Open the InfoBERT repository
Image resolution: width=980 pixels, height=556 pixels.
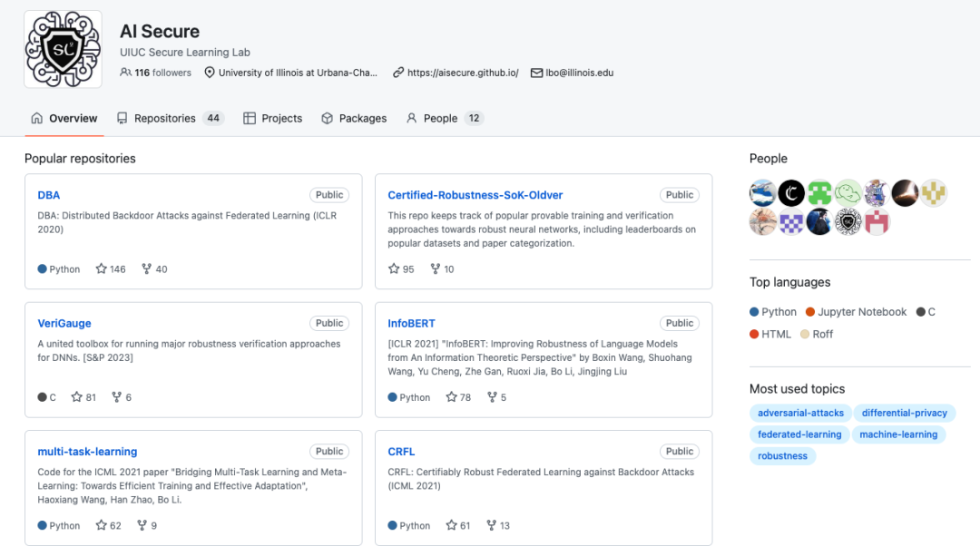411,323
